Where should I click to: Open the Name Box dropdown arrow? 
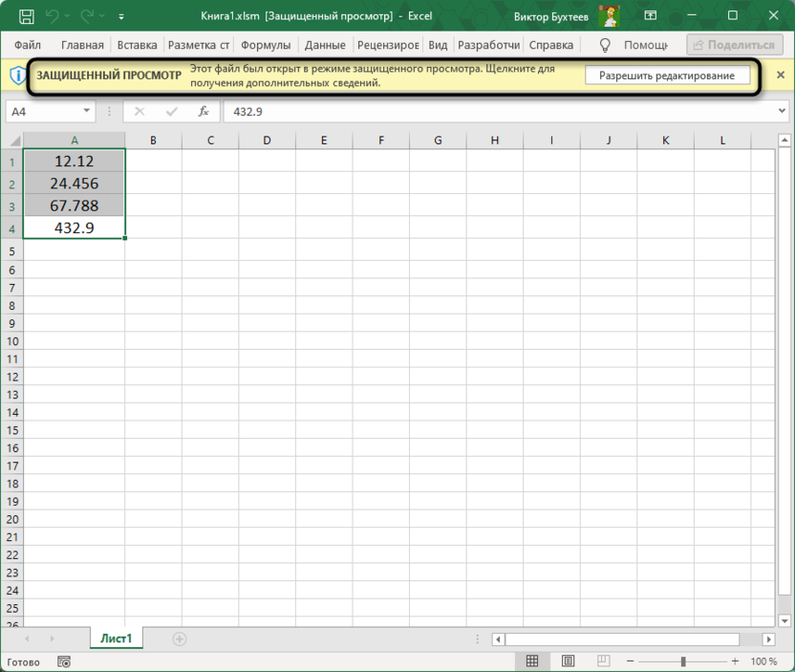click(88, 112)
